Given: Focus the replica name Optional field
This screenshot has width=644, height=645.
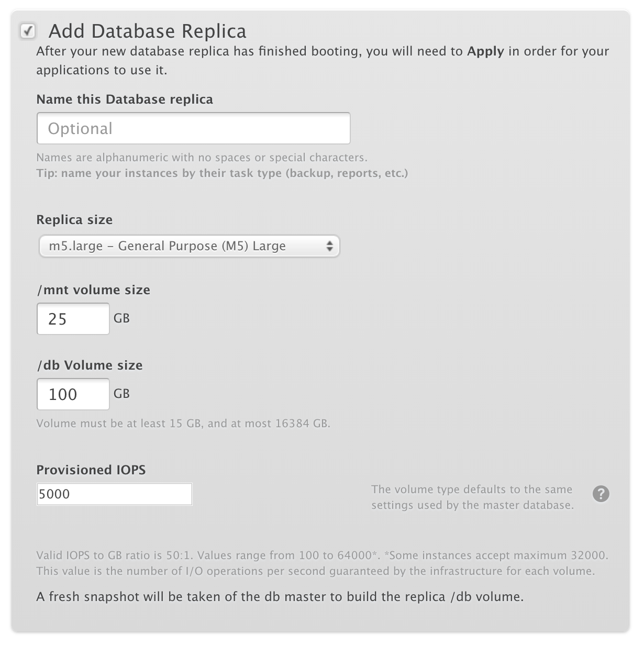Looking at the screenshot, I should click(193, 129).
